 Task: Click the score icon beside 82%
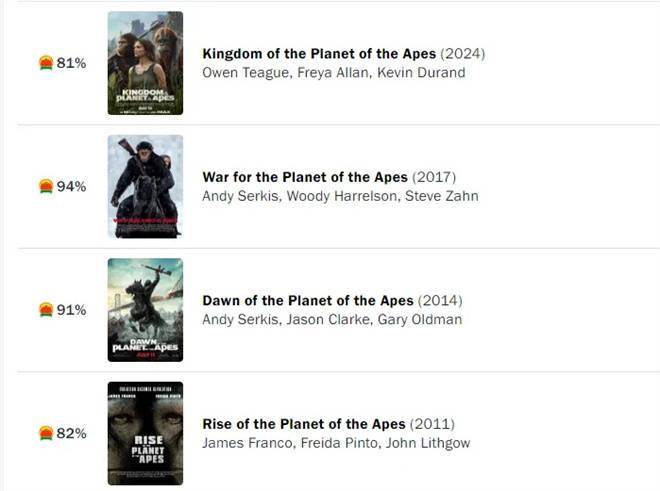45,433
